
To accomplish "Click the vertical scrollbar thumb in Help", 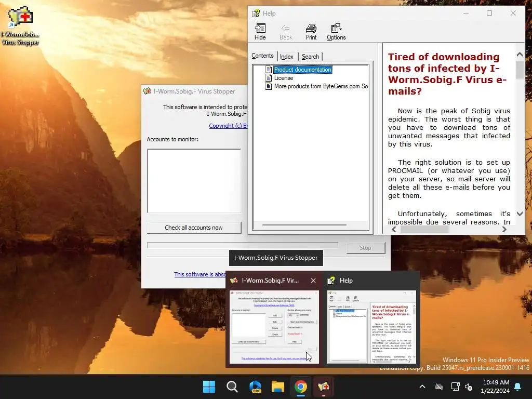I will click(520, 70).
